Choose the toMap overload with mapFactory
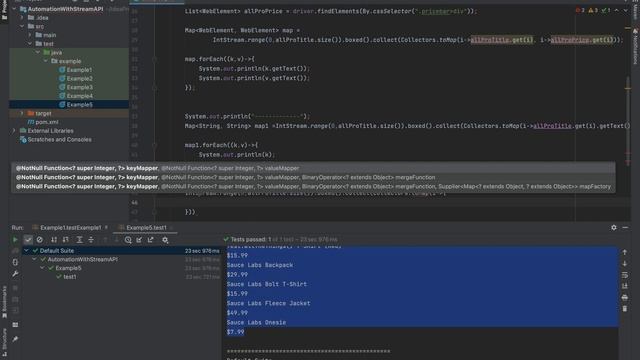640x360 pixels. pos(313,187)
